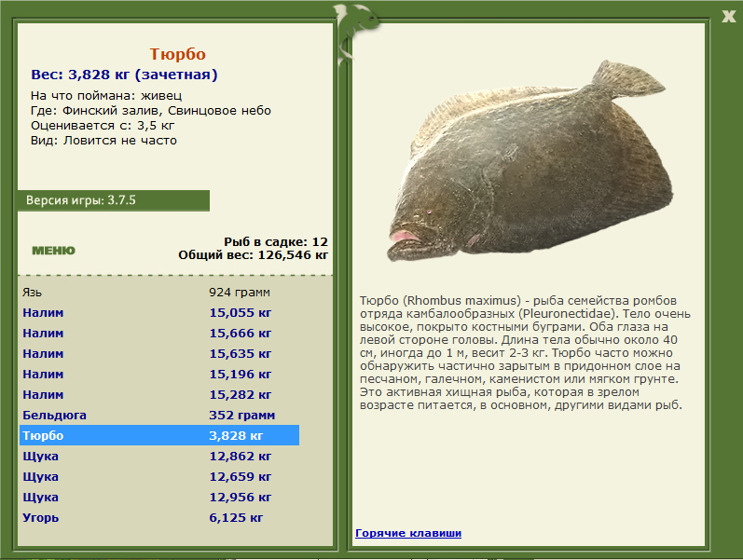Viewport: 743px width, 560px height.
Task: Select the Налим 15,666 кг row
Action: click(x=159, y=333)
